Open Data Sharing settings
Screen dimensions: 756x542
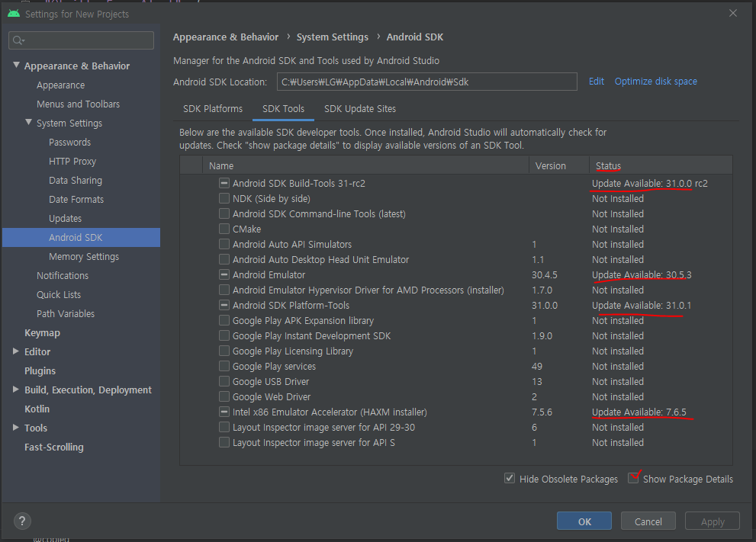coord(76,180)
